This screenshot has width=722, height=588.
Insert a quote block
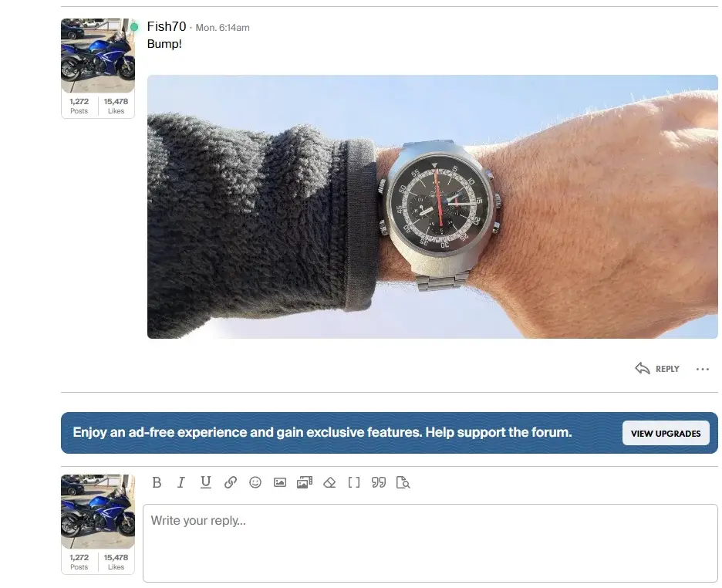coord(378,482)
